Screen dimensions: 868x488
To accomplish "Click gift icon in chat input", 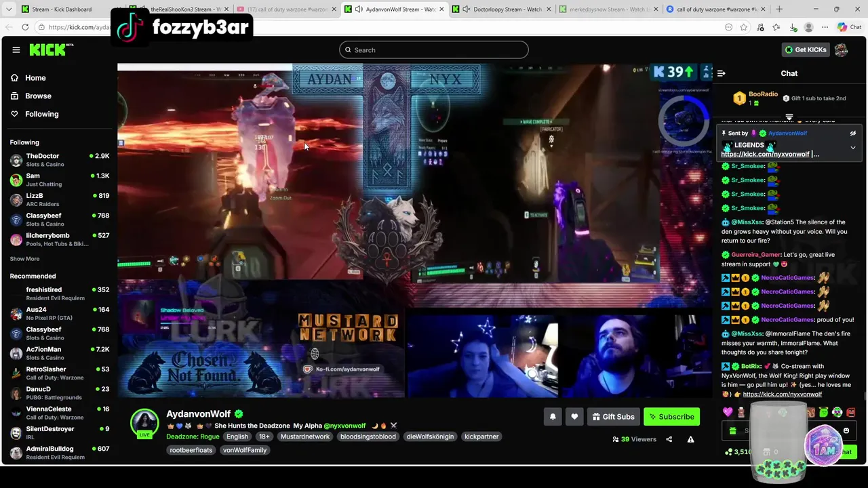I will [732, 431].
